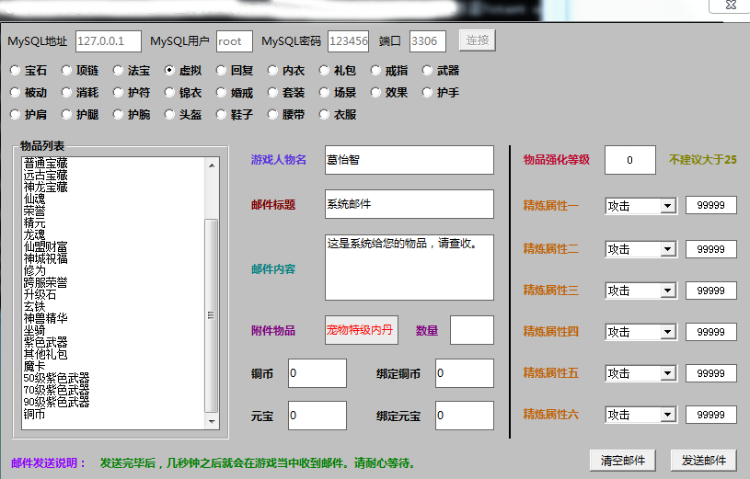750x479 pixels.
Task: Click the 连接 connect button
Action: (477, 40)
